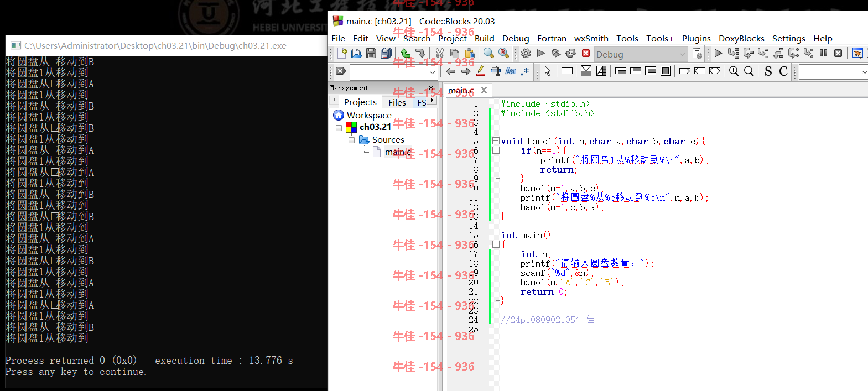Run the program with grey play icon

[541, 54]
